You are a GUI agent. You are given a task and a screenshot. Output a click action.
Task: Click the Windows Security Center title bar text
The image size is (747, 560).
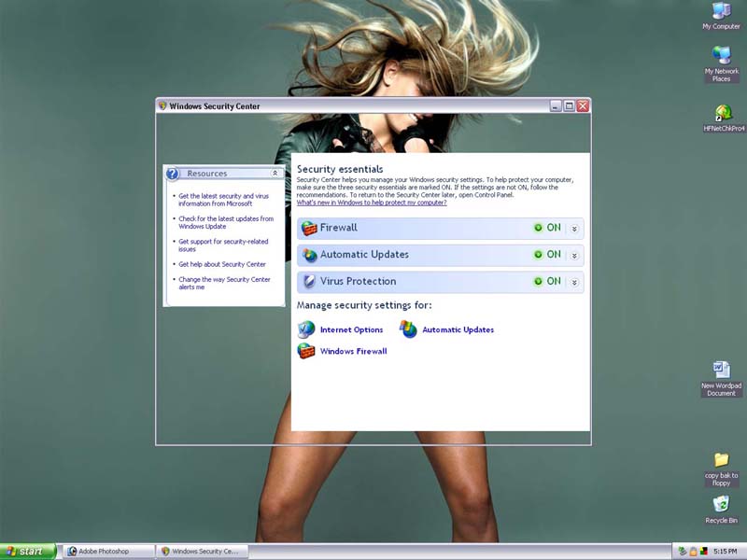215,106
